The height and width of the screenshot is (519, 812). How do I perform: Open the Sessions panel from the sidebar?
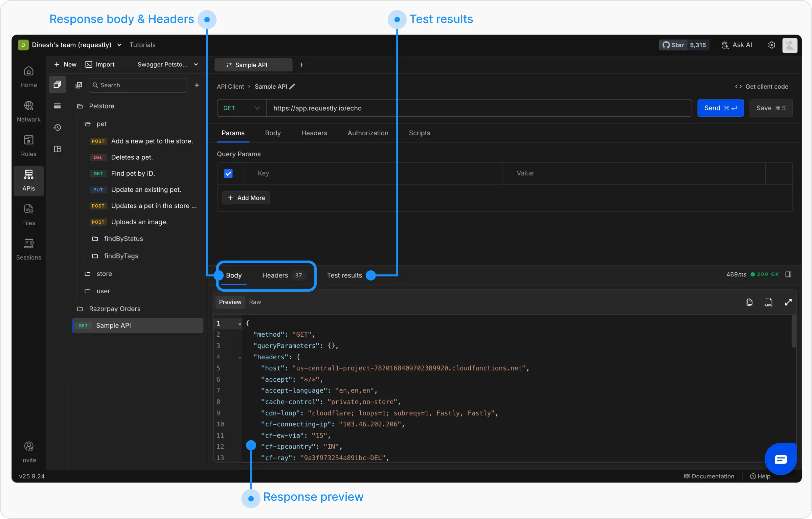pyautogui.click(x=28, y=249)
